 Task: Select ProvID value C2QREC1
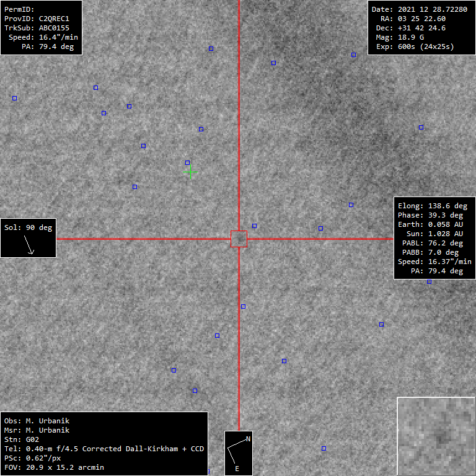click(54, 19)
